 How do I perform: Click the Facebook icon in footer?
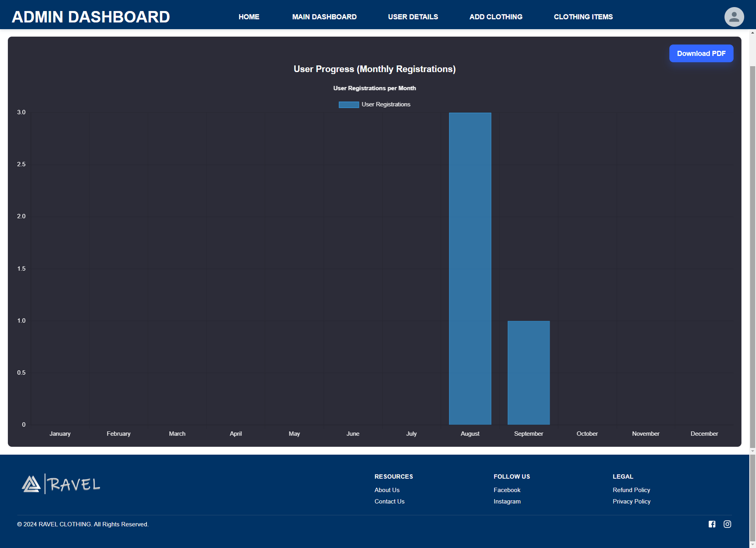(x=712, y=524)
